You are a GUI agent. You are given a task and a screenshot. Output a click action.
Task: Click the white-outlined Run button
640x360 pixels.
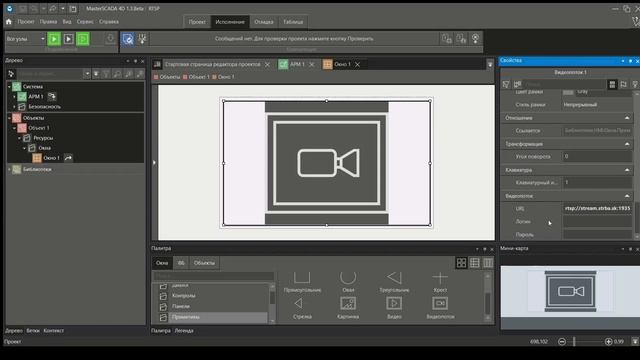[69, 39]
